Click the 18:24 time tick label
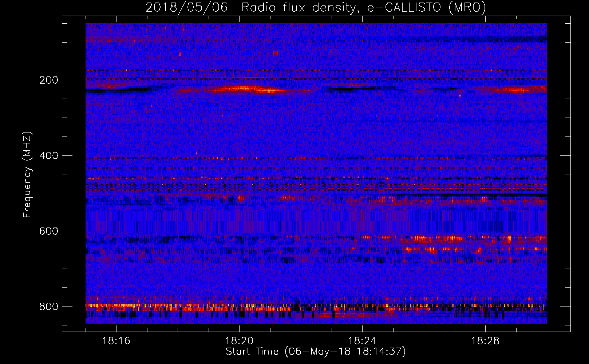The height and width of the screenshot is (364, 589). tap(362, 341)
